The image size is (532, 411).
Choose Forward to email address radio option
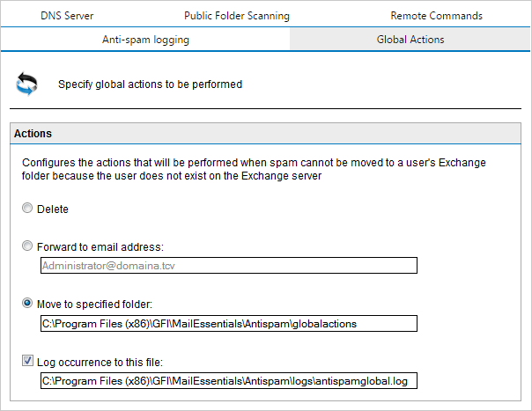27,246
